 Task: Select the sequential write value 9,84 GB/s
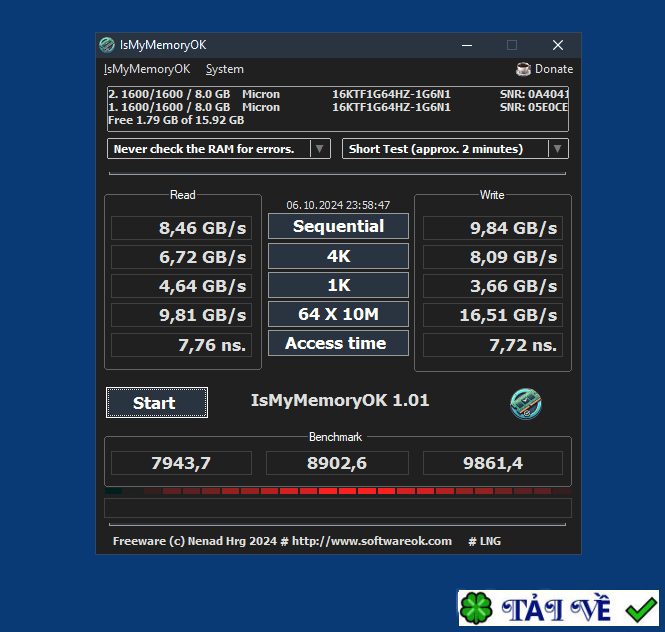pos(493,228)
